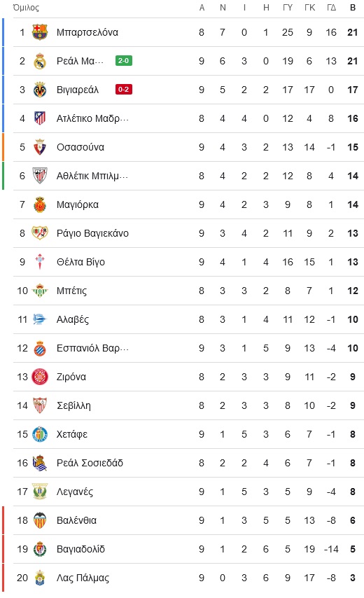Screen dimensions: 364x598
Task: Open the Μπαρτσελόνα team link
Action: [87, 32]
